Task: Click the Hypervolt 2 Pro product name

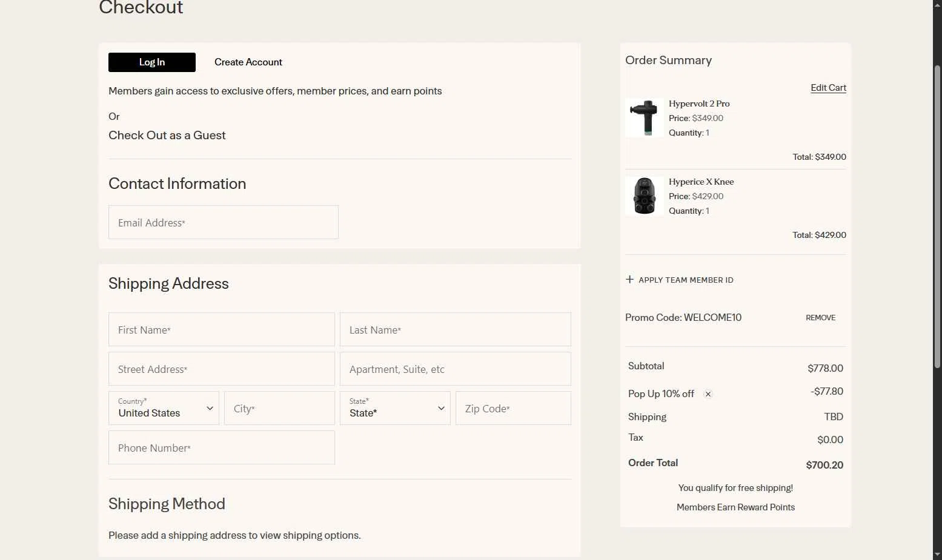Action: pyautogui.click(x=699, y=104)
